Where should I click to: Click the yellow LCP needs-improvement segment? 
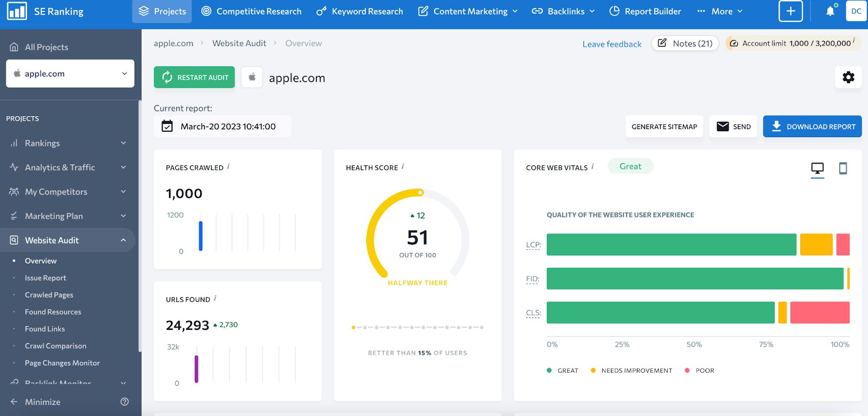tap(816, 245)
